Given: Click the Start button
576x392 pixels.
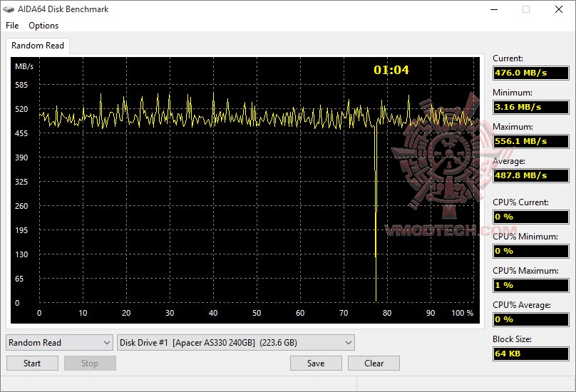Looking at the screenshot, I should point(32,363).
